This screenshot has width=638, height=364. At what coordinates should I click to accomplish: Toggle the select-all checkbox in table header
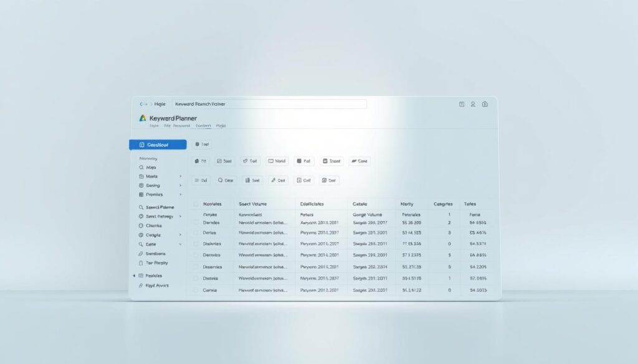(x=196, y=204)
